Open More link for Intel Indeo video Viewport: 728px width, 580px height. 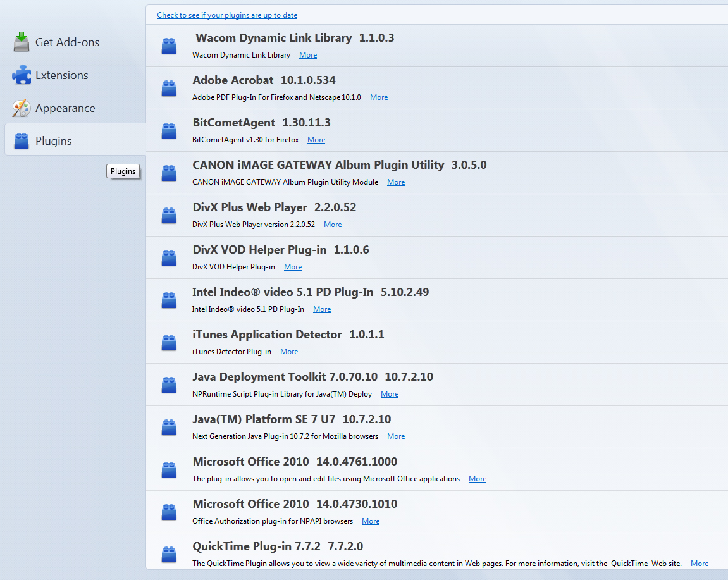tap(322, 309)
